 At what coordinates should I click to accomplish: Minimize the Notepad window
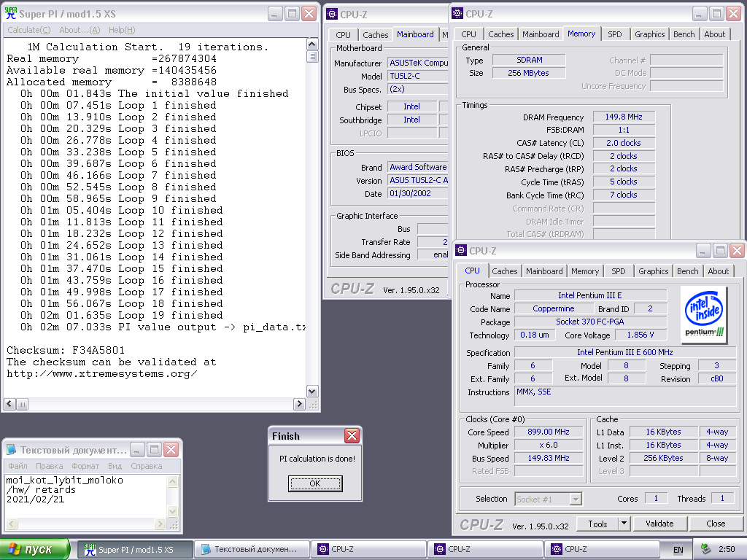tap(137, 449)
